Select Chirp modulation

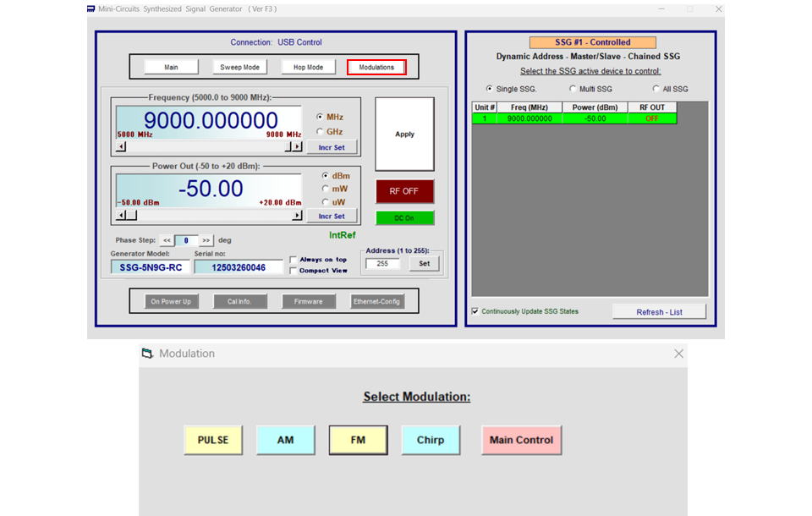[431, 441]
